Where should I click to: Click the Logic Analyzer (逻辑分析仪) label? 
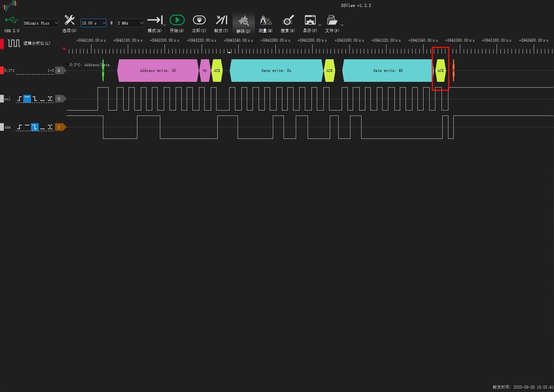click(x=36, y=43)
